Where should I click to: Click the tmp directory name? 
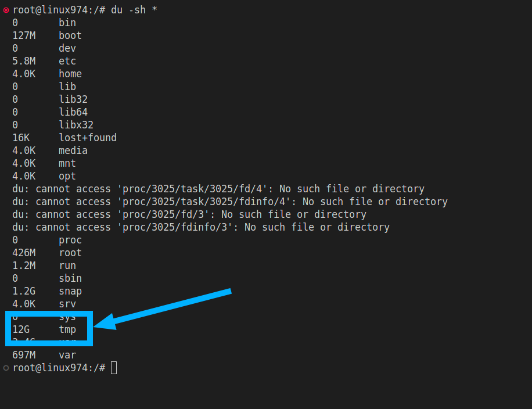(x=67, y=329)
